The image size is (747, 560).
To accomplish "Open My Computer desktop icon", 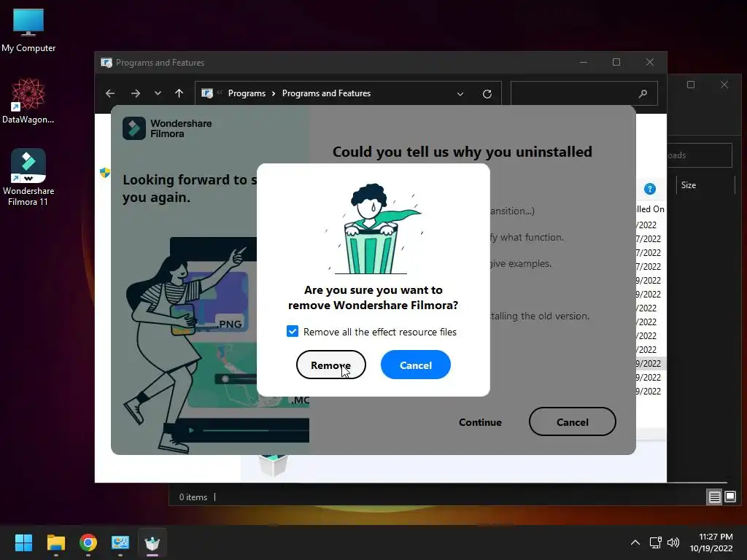I will (x=28, y=31).
